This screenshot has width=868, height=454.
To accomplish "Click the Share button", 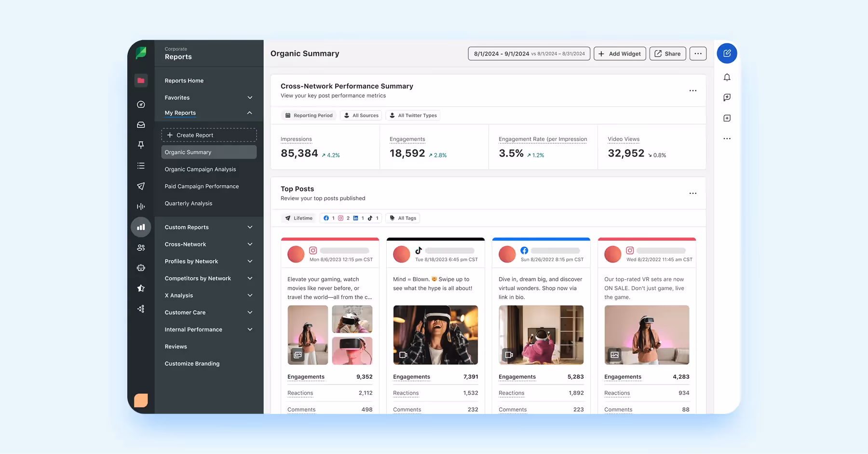I will click(667, 54).
